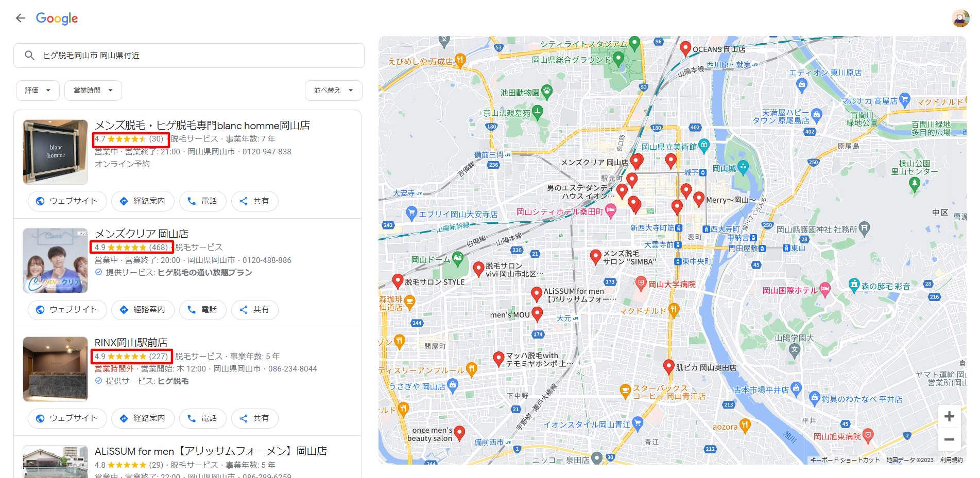The height and width of the screenshot is (478, 980).
Task: Select the 肌ピカ 岡山奥田店 map pin
Action: [x=668, y=367]
